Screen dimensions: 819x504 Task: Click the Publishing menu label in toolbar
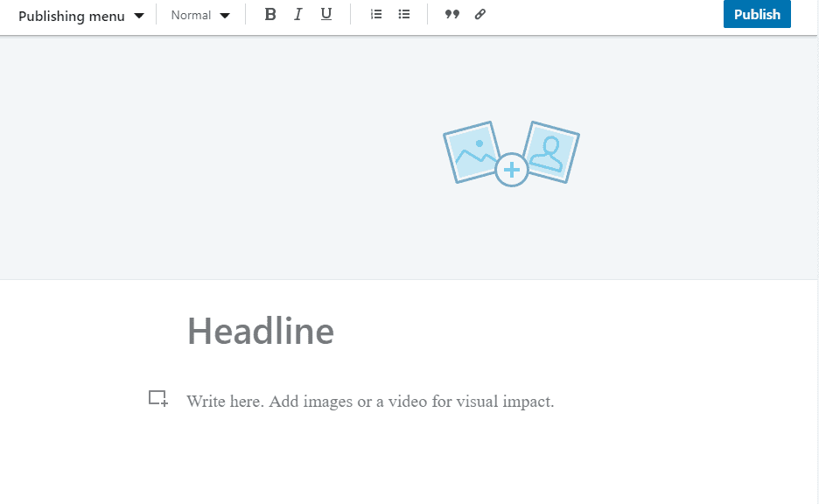tap(70, 15)
